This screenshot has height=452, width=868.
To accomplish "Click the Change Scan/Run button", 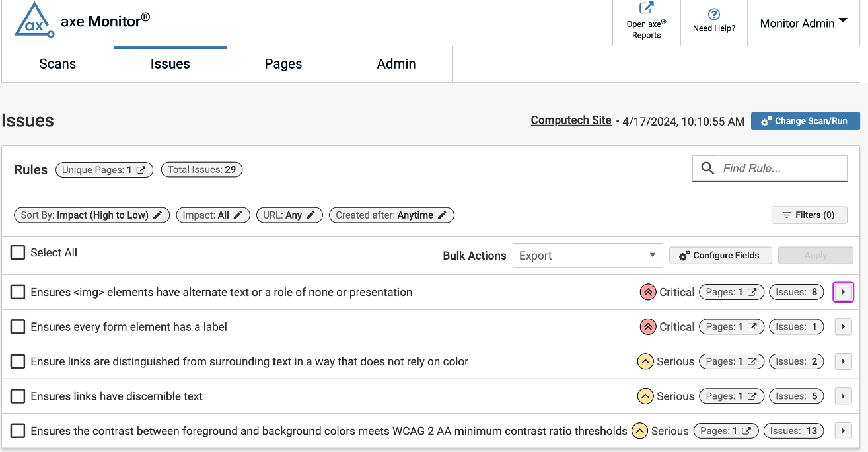I will coord(805,121).
